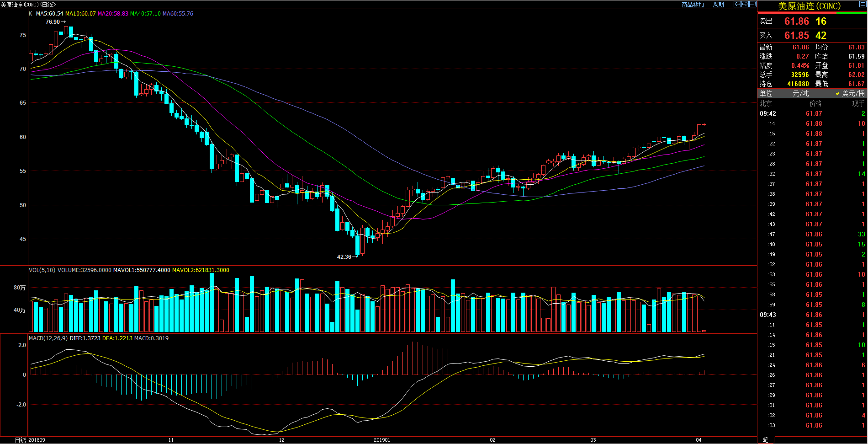Click the MAVOL2:621831.3000 label
This screenshot has height=444, width=868.
click(201, 270)
